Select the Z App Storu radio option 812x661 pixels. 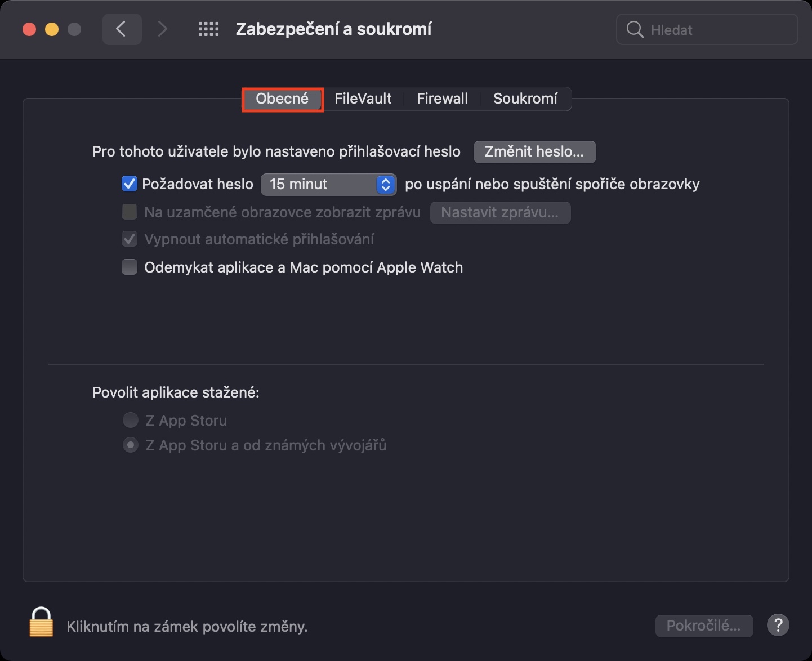point(131,421)
